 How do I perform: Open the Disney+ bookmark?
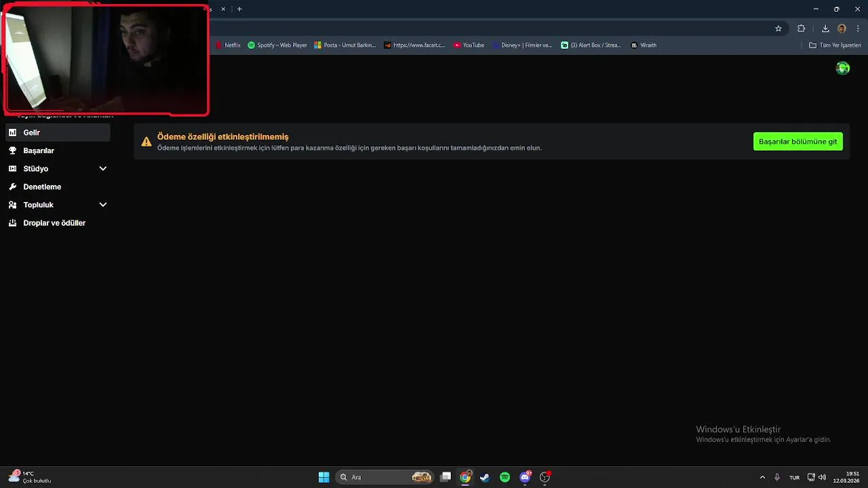click(x=522, y=45)
